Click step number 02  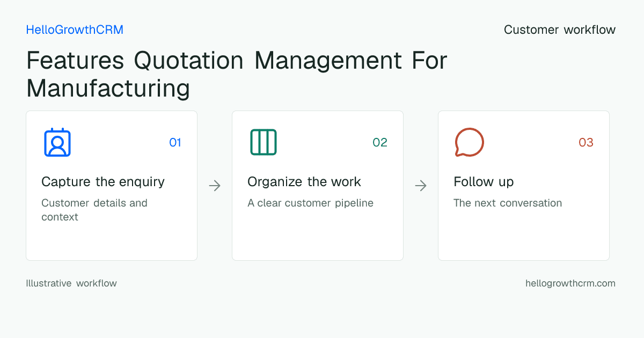pyautogui.click(x=380, y=142)
